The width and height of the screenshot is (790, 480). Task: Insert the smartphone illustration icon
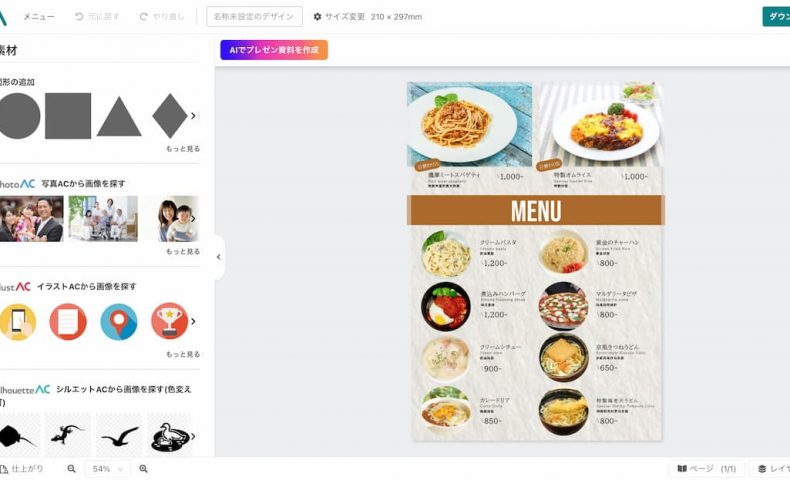[18, 322]
